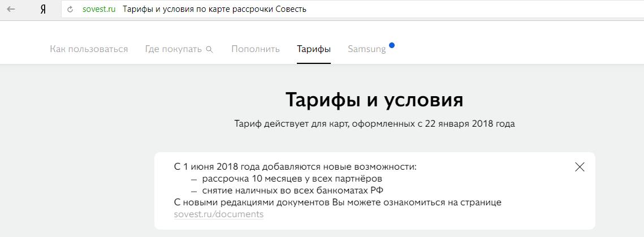
Task: Select the Тарифы tab
Action: (x=314, y=49)
